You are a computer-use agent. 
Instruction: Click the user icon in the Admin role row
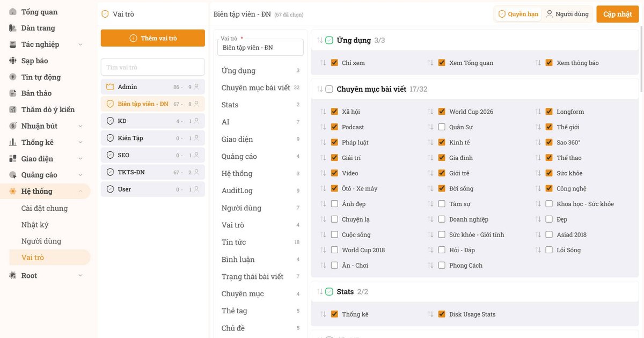pos(196,86)
